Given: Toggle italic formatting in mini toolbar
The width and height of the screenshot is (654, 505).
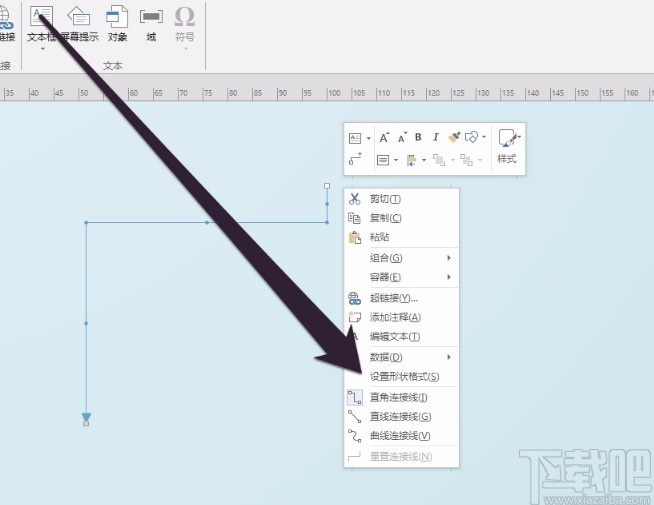Looking at the screenshot, I should pos(435,137).
